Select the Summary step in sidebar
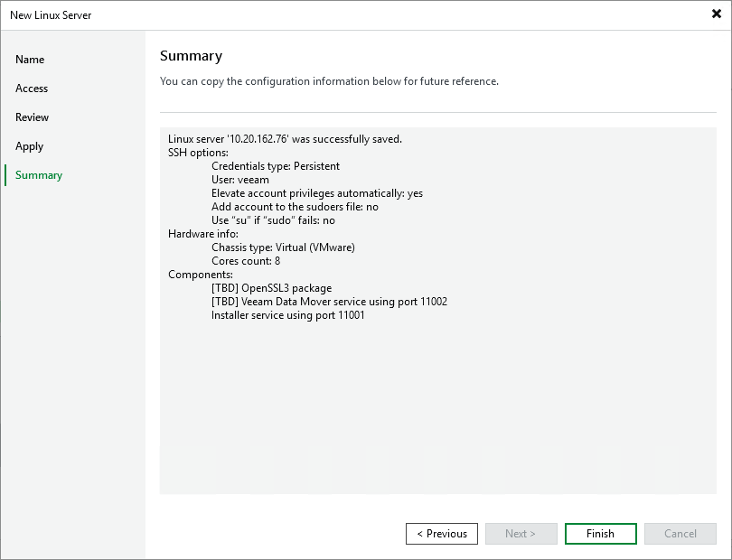732x560 pixels. click(39, 175)
